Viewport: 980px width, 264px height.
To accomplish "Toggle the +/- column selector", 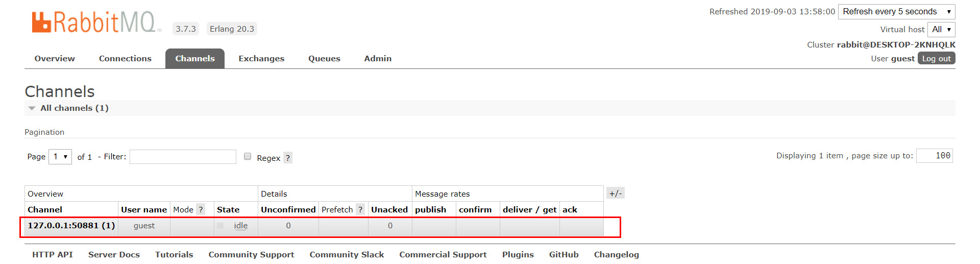I will tap(616, 193).
